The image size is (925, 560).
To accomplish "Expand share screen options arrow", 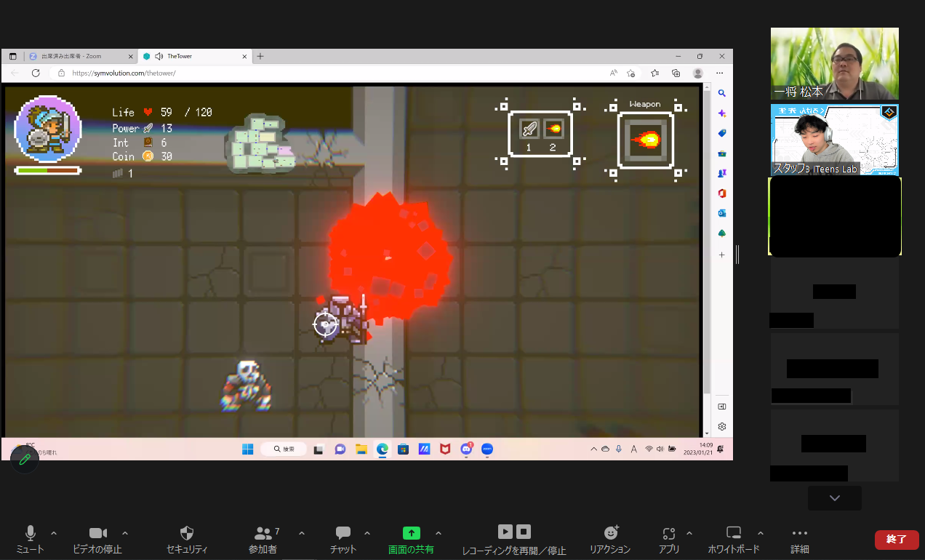I will [x=439, y=533].
